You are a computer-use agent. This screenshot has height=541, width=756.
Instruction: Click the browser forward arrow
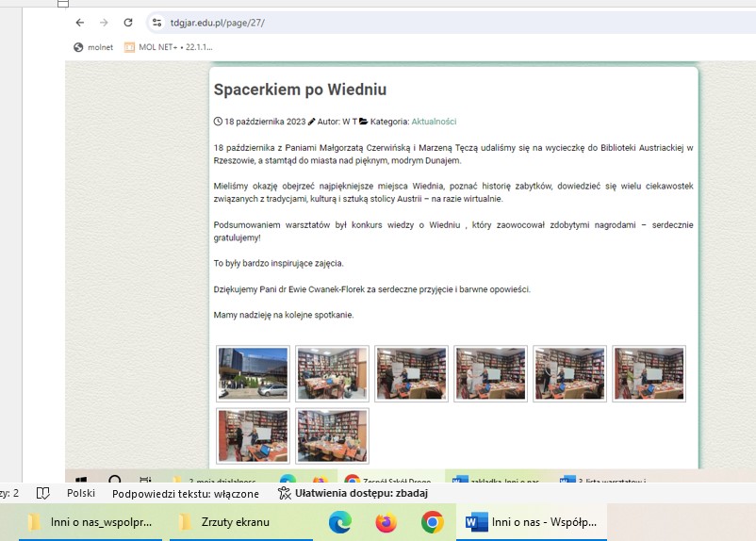104,23
